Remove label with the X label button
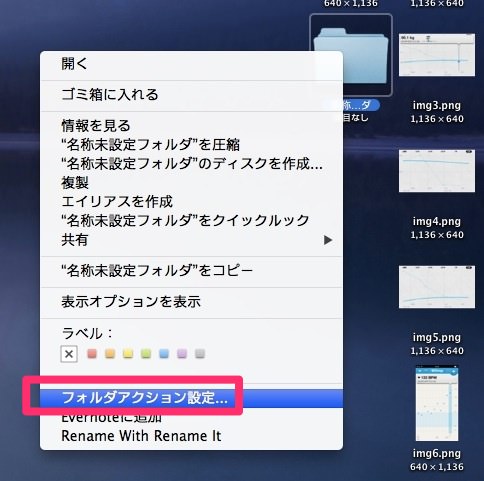 tap(69, 354)
